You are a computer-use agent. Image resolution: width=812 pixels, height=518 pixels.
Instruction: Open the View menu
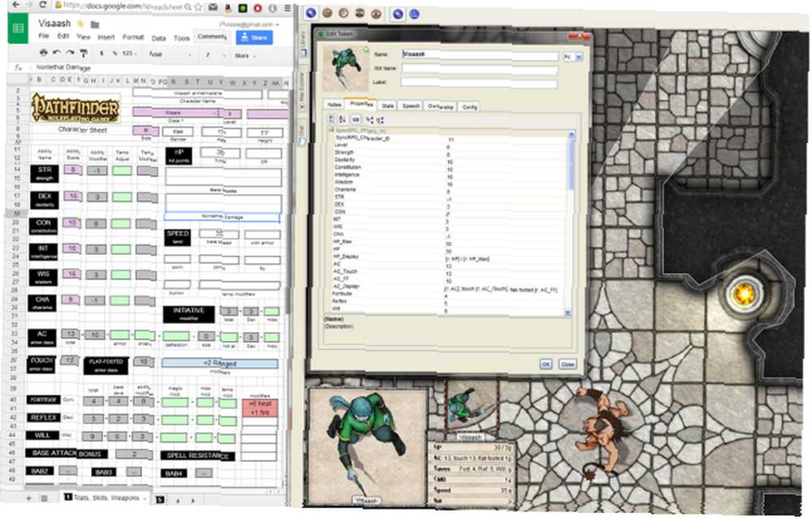click(x=84, y=37)
